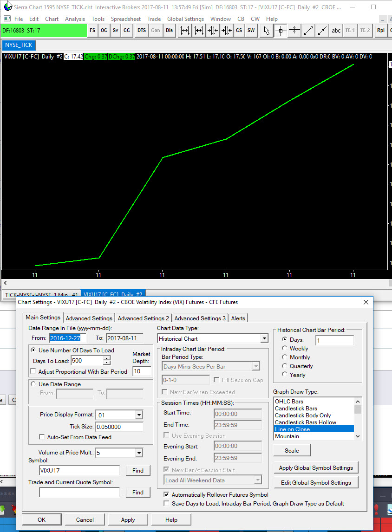Click the thin compress bars icon
The height and width of the screenshot is (532, 392).
212,31
